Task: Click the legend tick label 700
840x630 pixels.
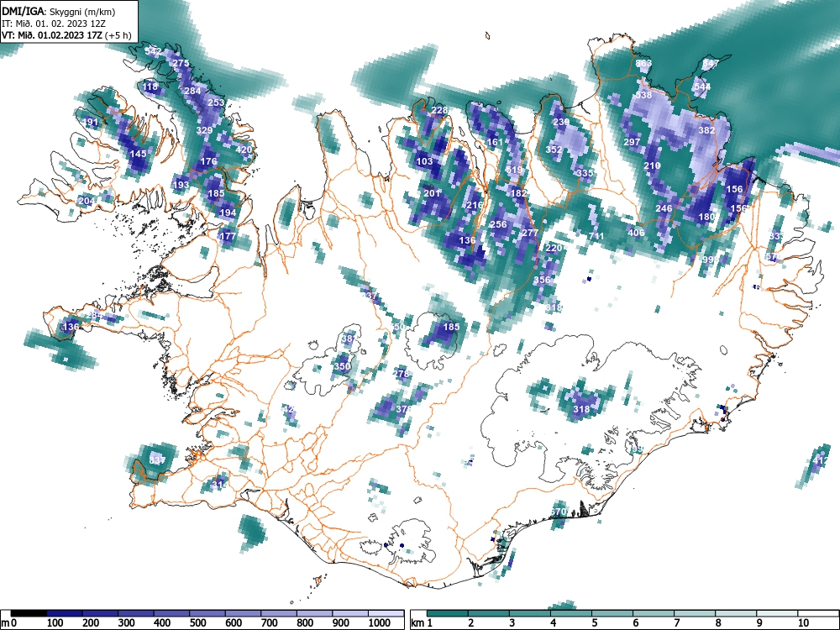Action: [x=270, y=623]
